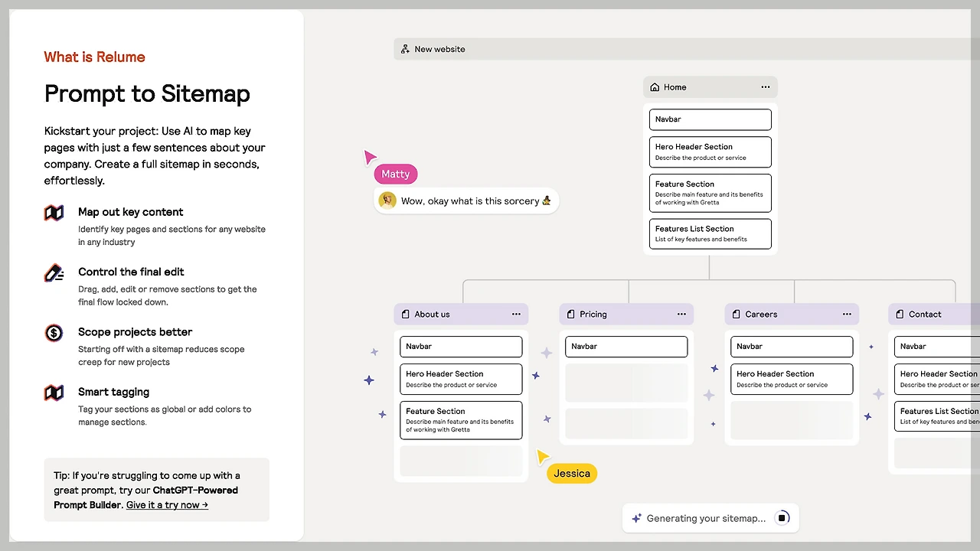
Task: Click the page icon on the Careers node
Action: [736, 315]
